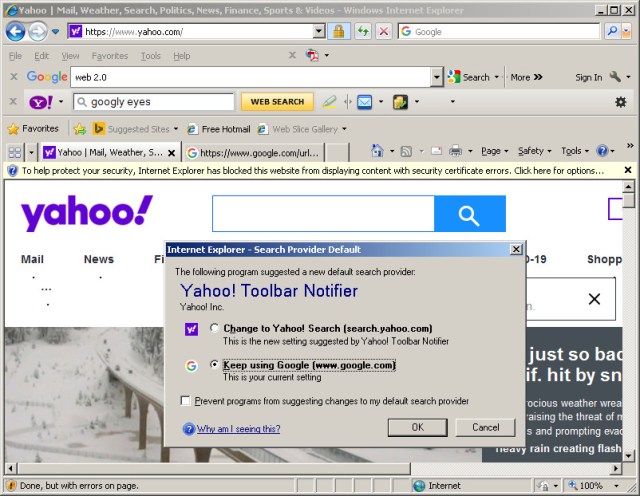Refresh the page with green arrows icon
The width and height of the screenshot is (640, 496).
(363, 31)
